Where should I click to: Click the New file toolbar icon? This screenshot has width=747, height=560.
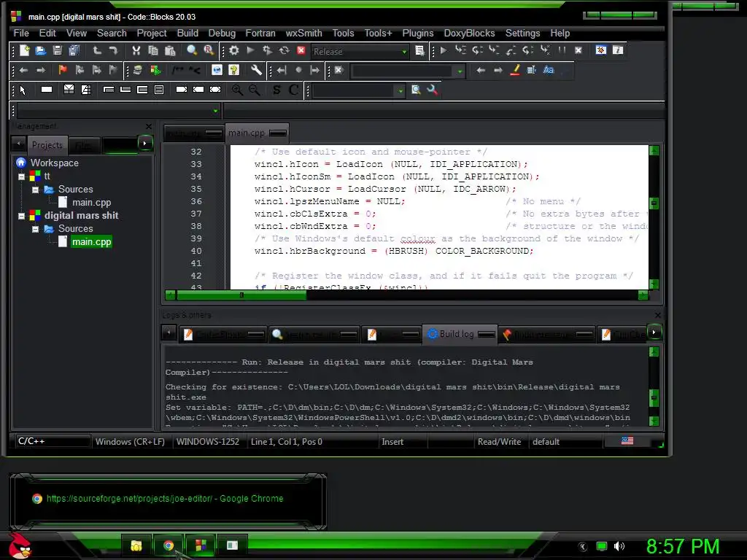point(24,50)
